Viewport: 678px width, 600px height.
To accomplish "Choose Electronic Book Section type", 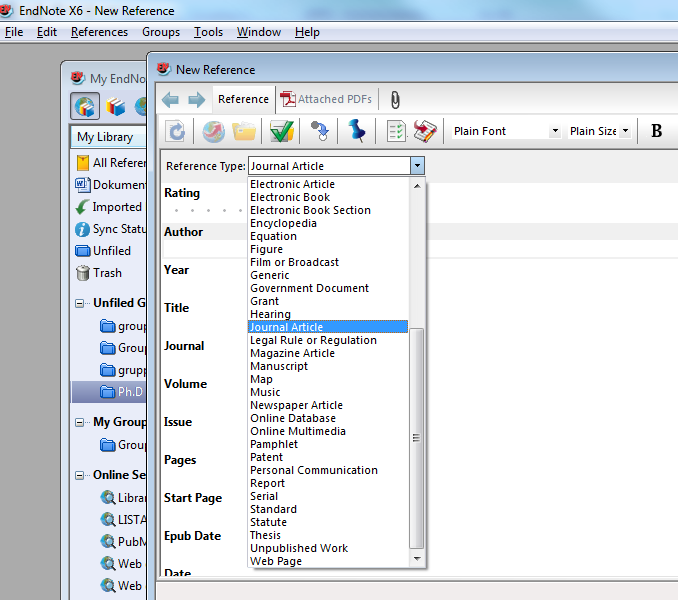I will pos(328,210).
